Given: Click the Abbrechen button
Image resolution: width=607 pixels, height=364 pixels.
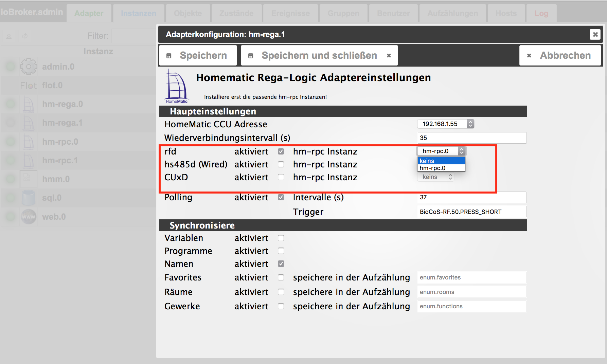Looking at the screenshot, I should pyautogui.click(x=560, y=55).
